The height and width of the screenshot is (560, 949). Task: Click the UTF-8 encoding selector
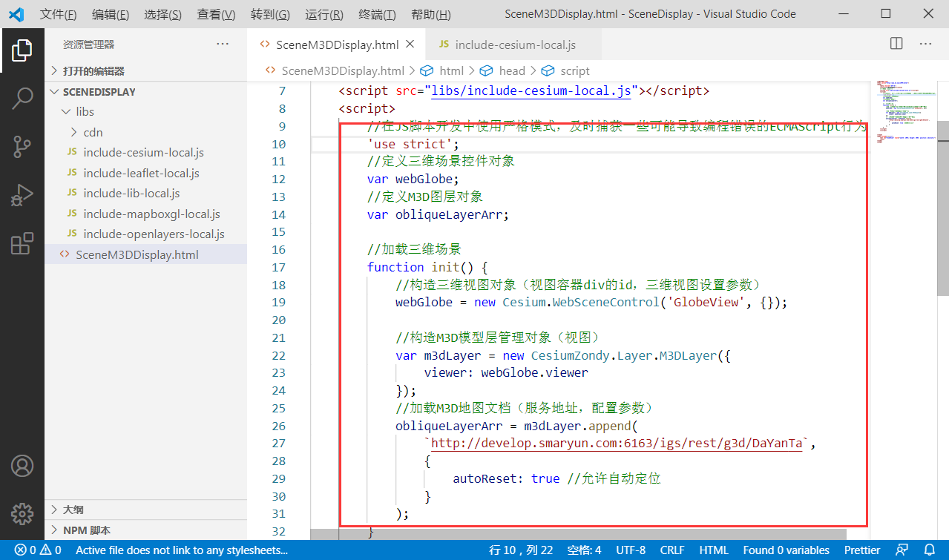coord(631,550)
